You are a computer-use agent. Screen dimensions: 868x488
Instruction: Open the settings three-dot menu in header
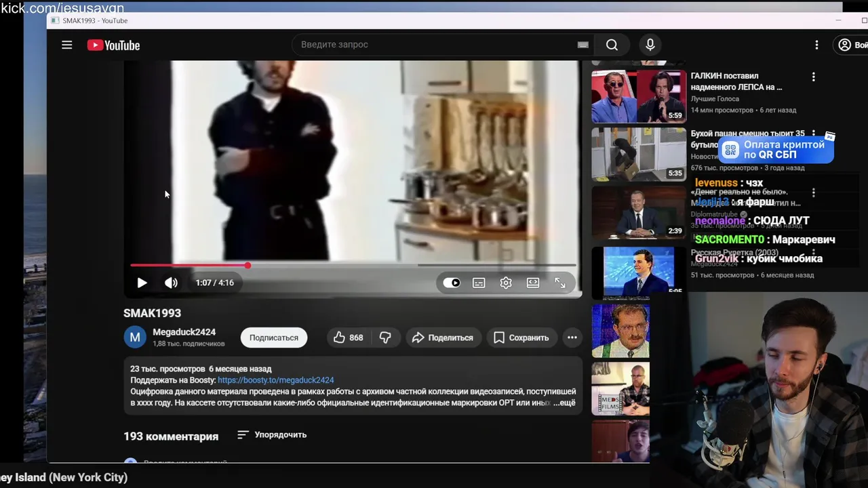(x=816, y=45)
